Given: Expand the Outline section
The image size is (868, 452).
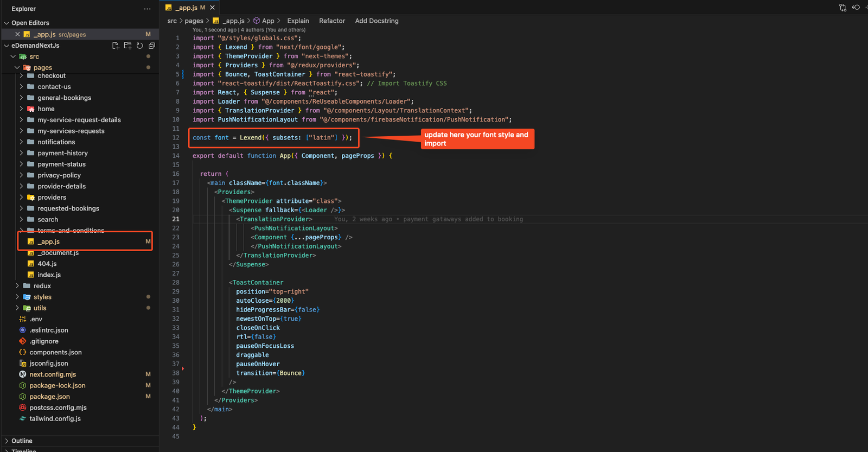Looking at the screenshot, I should pyautogui.click(x=22, y=441).
